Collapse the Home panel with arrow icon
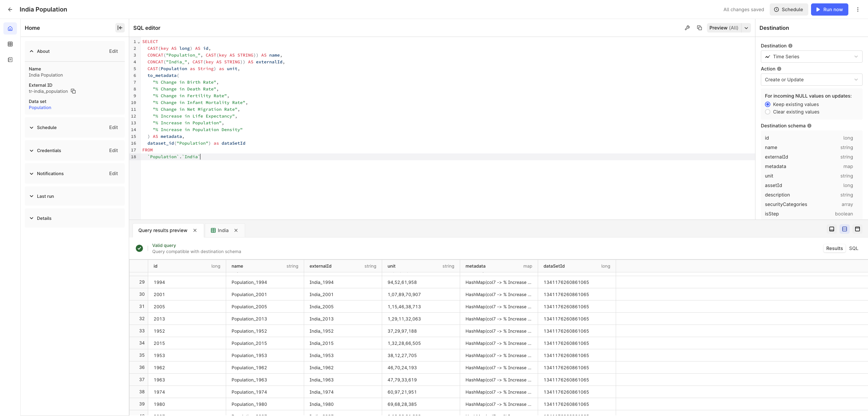Viewport: 868px width, 416px height. pyautogui.click(x=120, y=28)
